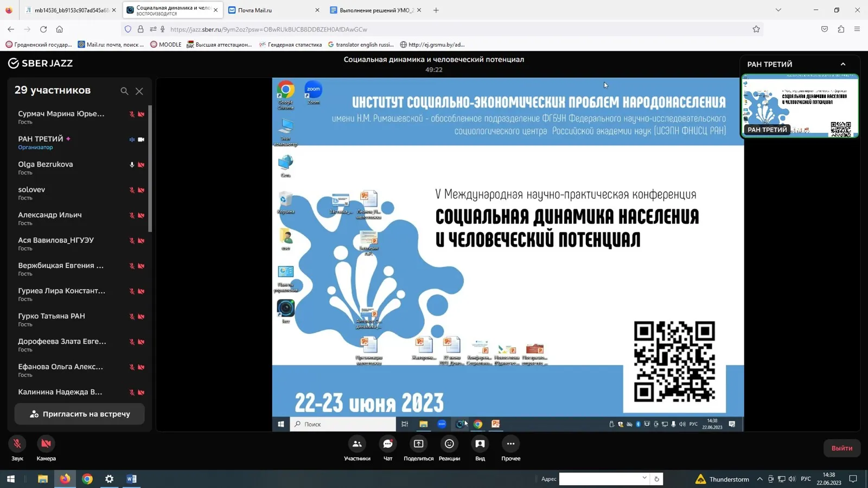The height and width of the screenshot is (488, 868).
Task: Expand the Firefox tab list dropdown
Action: point(778,10)
